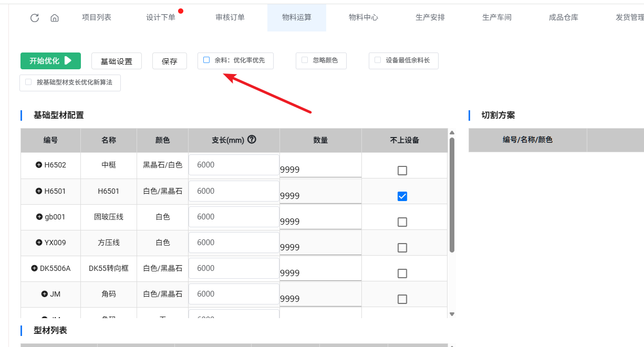644x347 pixels.
Task: Open 基础设置 button
Action: tap(117, 61)
